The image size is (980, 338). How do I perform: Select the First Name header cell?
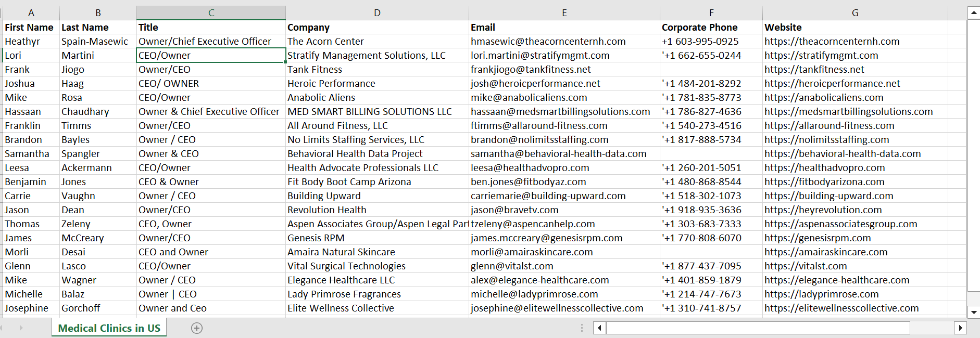pyautogui.click(x=31, y=28)
